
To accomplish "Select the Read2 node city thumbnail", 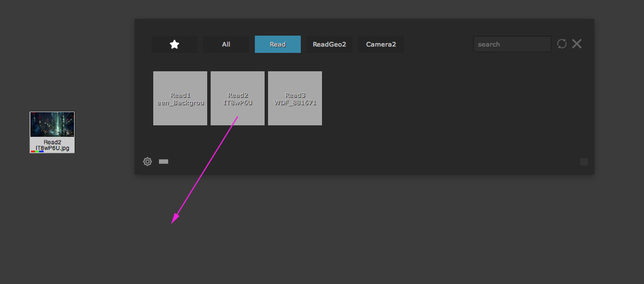I will point(52,124).
